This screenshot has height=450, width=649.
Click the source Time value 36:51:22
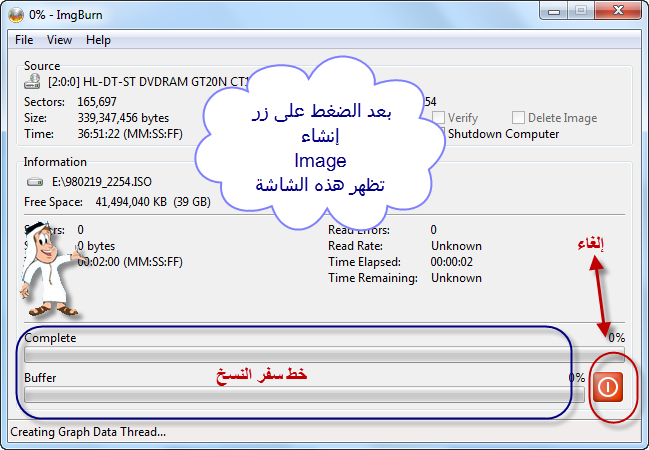pyautogui.click(x=130, y=134)
